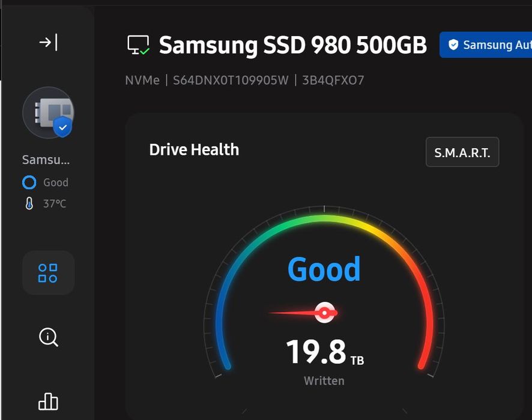Viewport: 532px width, 420px height.
Task: Click the Samsung Authenticated badge button
Action: tap(486, 45)
